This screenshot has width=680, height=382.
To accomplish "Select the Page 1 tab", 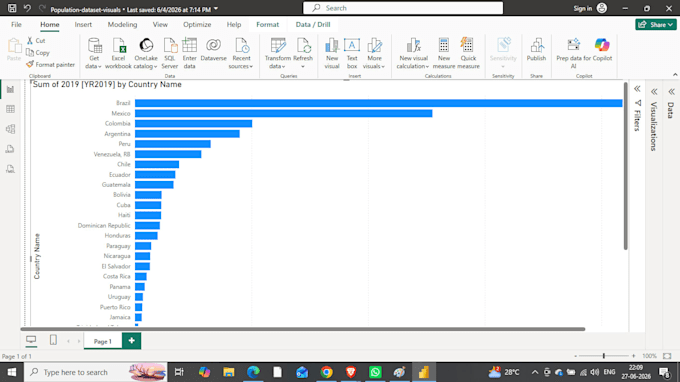I will point(103,341).
